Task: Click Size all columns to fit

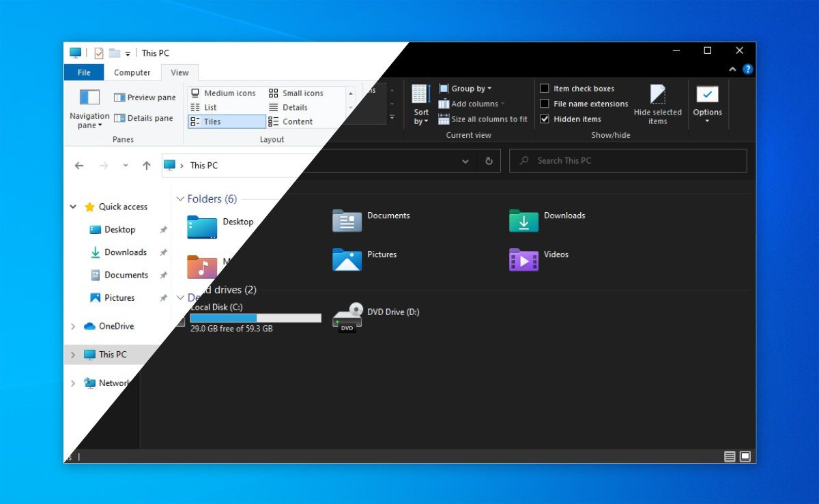Action: point(483,119)
